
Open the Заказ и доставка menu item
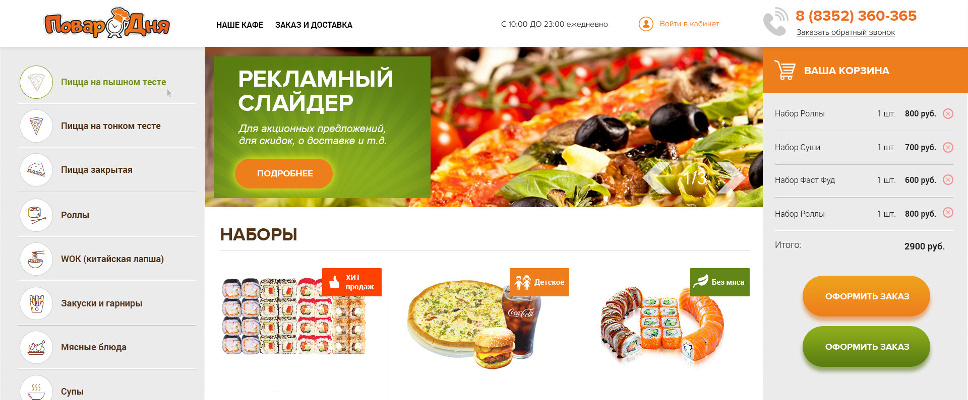(x=314, y=25)
